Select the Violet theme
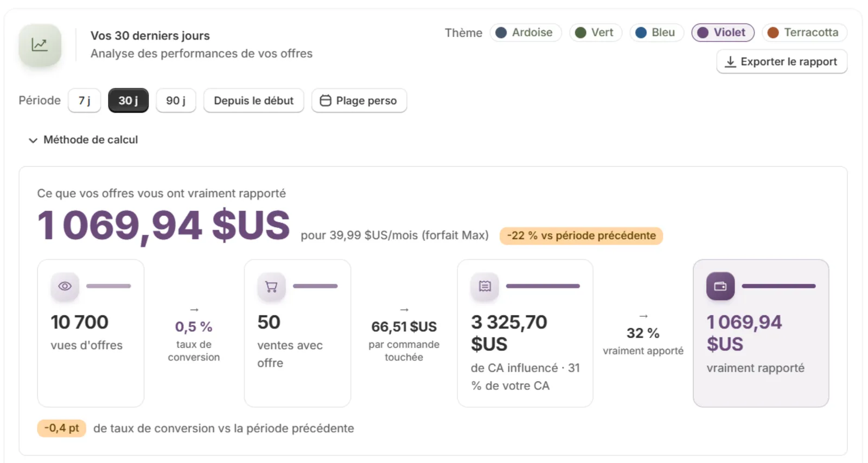The width and height of the screenshot is (868, 463). (x=723, y=33)
